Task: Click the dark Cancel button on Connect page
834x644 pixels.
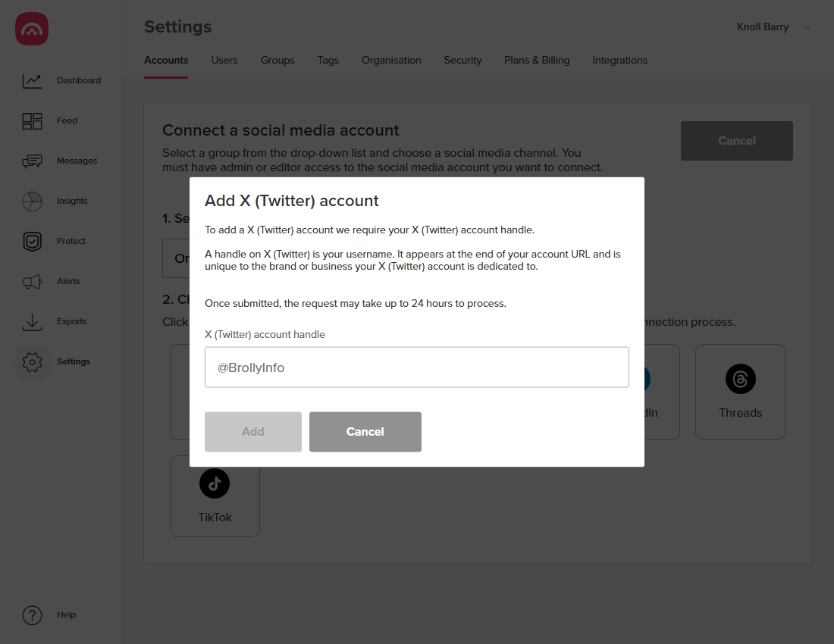Action: pyautogui.click(x=737, y=141)
